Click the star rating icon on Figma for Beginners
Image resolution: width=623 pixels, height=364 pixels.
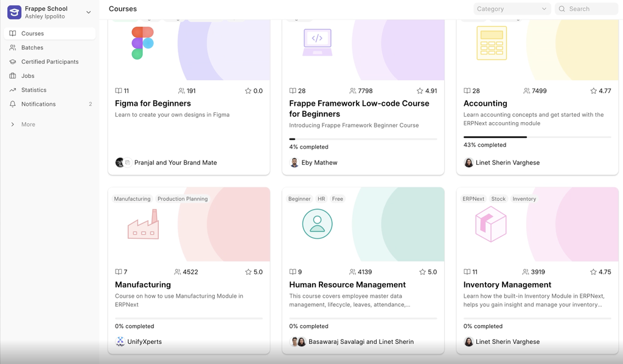coord(248,91)
